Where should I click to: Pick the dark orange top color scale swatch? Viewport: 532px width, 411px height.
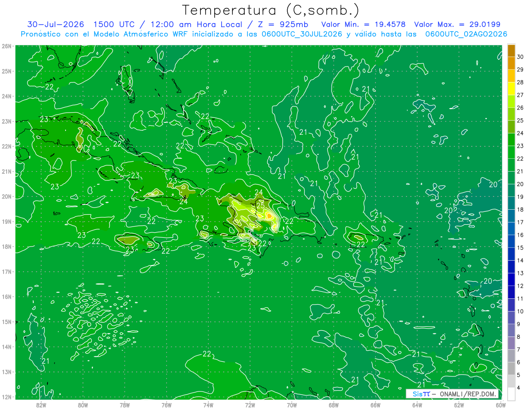511,51
